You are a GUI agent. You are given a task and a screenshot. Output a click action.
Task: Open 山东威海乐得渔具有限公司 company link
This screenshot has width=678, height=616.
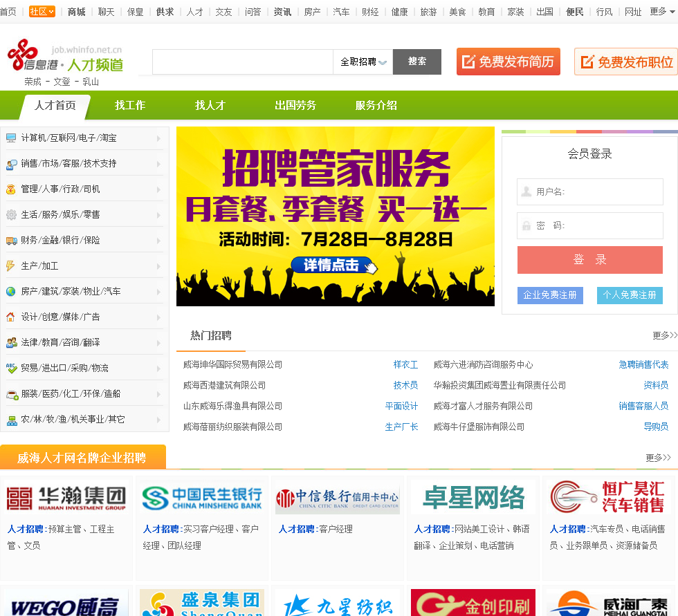[232, 406]
